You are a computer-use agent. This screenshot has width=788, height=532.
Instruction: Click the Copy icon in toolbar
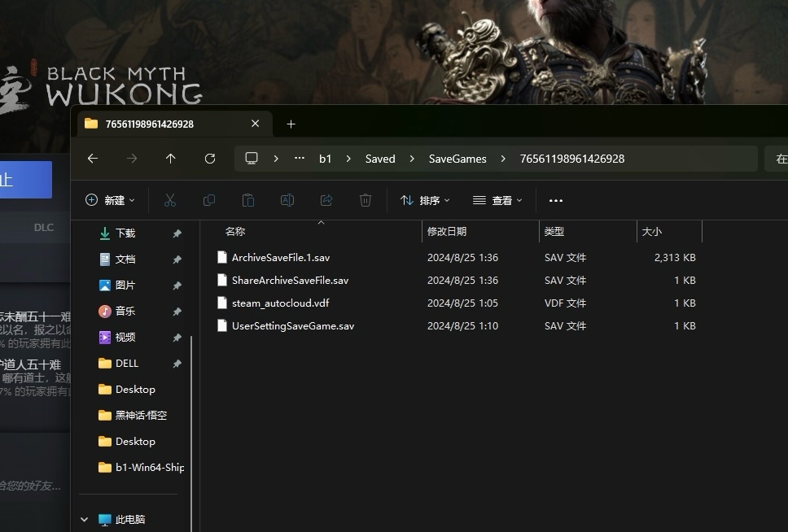click(x=209, y=200)
